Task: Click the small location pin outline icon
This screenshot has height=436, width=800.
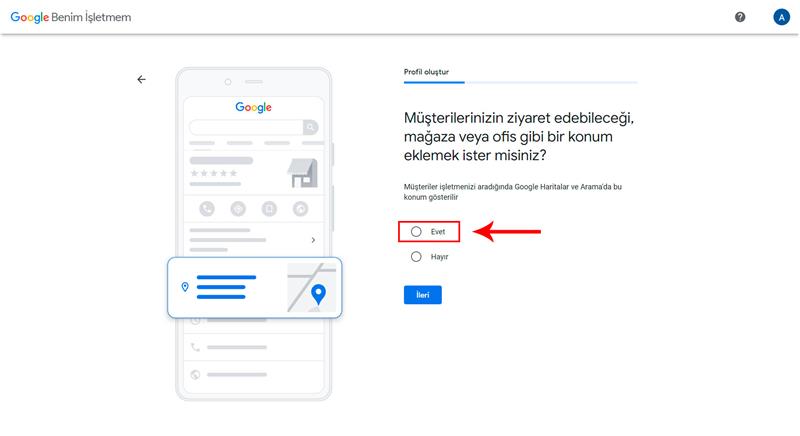Action: (185, 287)
